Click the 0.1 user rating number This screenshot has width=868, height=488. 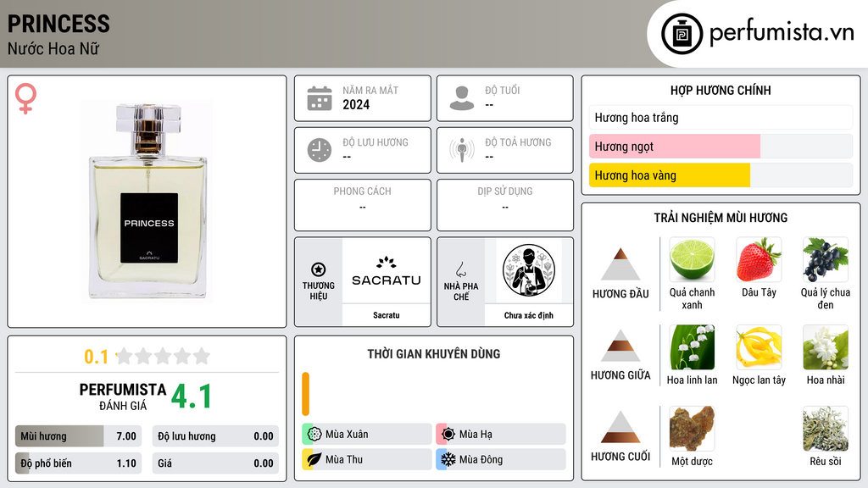[97, 357]
